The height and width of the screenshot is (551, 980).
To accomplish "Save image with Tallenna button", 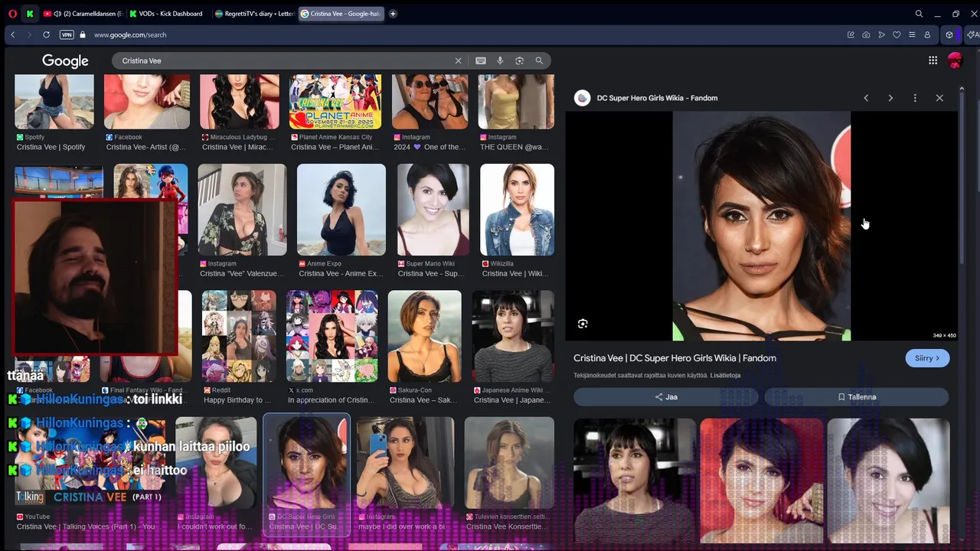I will click(x=857, y=397).
